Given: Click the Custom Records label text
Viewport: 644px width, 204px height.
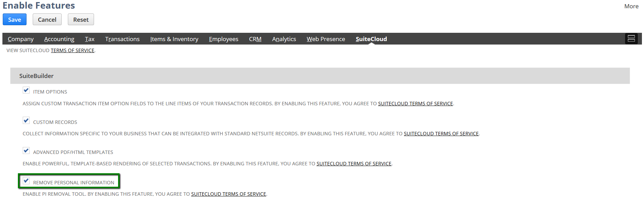Looking at the screenshot, I should (55, 122).
